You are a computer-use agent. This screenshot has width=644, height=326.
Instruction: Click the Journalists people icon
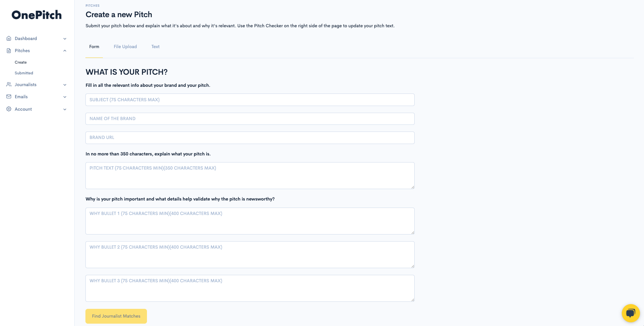[9, 84]
